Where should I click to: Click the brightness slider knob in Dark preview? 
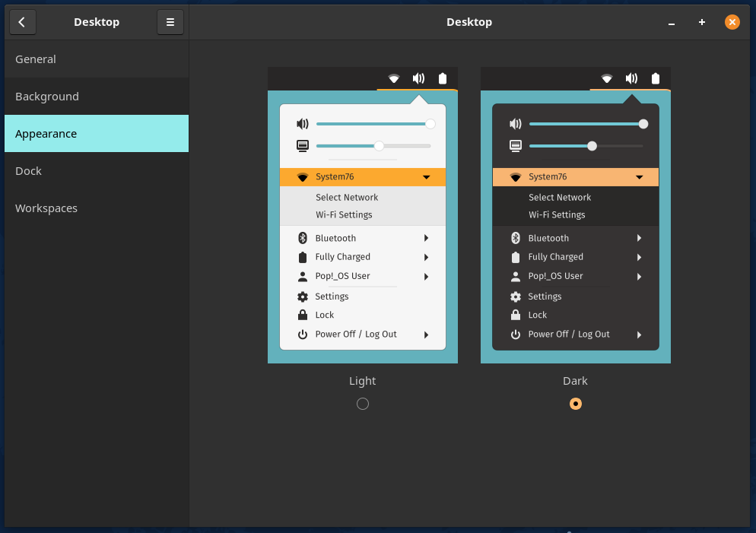coord(592,145)
